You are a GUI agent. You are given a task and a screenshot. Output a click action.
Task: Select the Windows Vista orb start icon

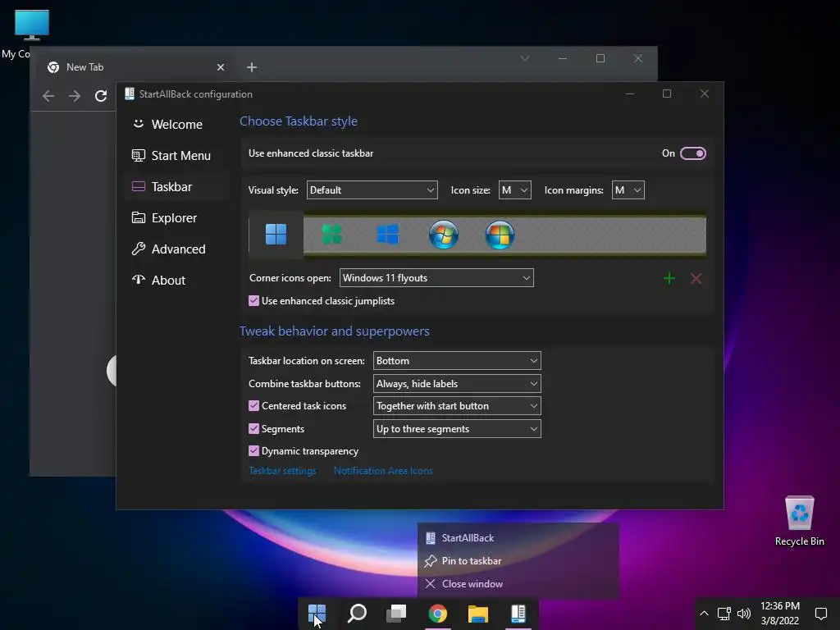(x=500, y=234)
